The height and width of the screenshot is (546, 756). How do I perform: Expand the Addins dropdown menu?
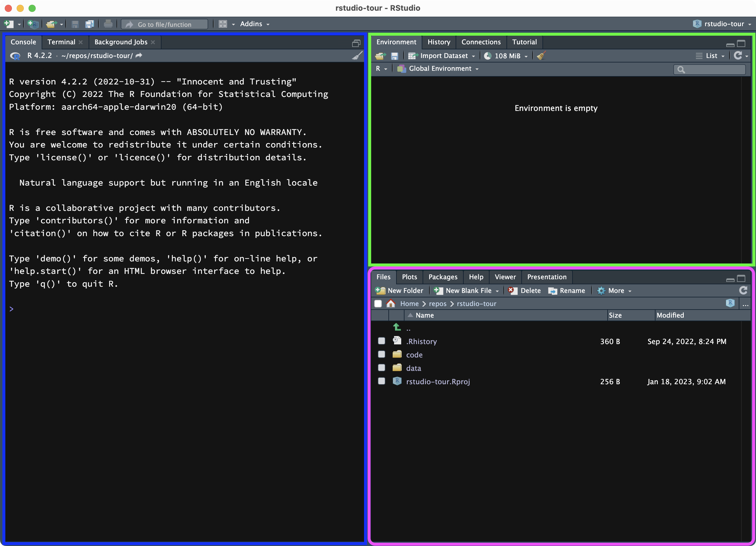pyautogui.click(x=255, y=24)
